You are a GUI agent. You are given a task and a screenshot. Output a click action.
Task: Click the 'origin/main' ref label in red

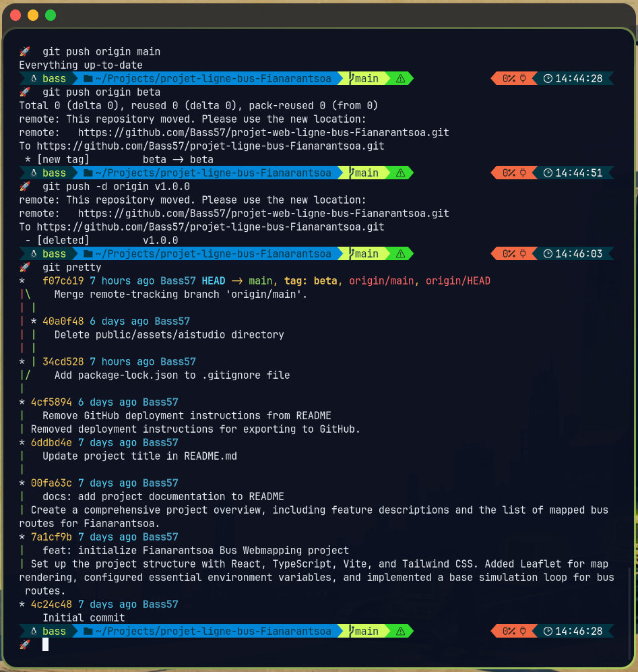381,281
